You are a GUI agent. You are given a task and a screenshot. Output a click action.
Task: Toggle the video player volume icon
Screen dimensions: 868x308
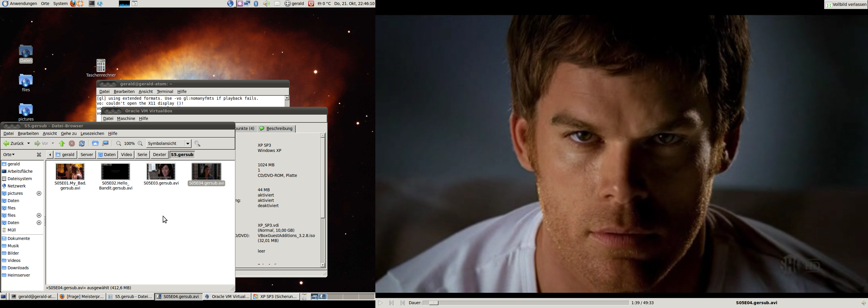click(864, 303)
